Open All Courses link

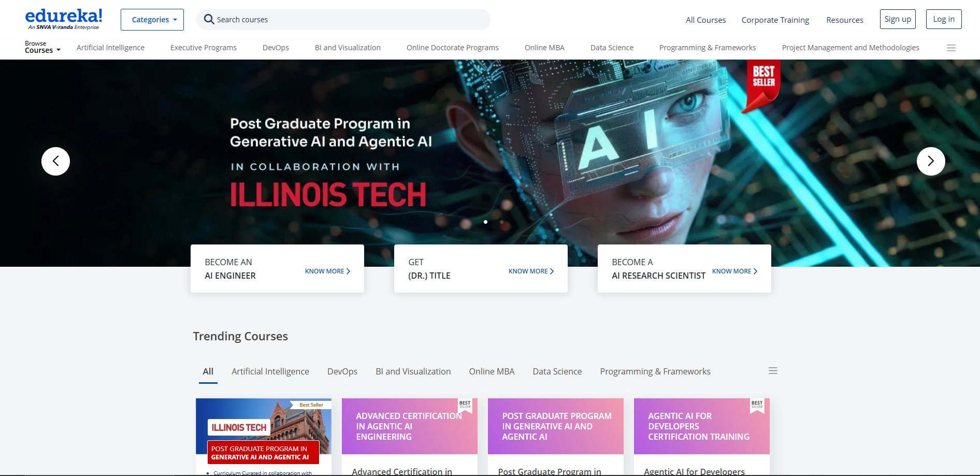[x=706, y=20]
